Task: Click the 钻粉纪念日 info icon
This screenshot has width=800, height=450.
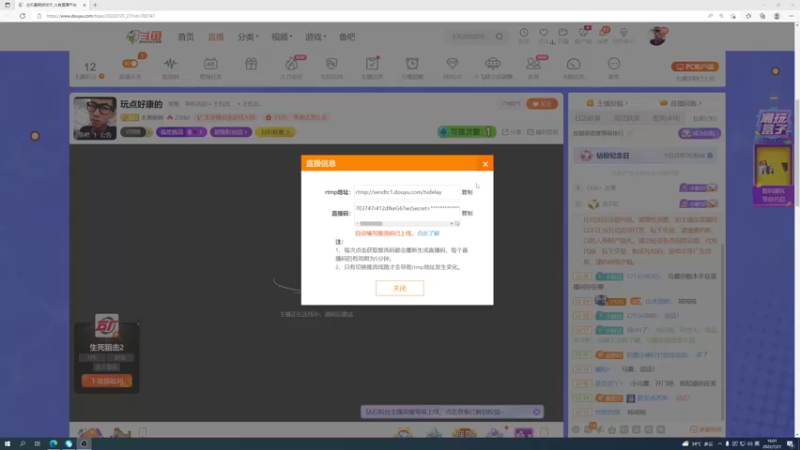Action: [710, 156]
